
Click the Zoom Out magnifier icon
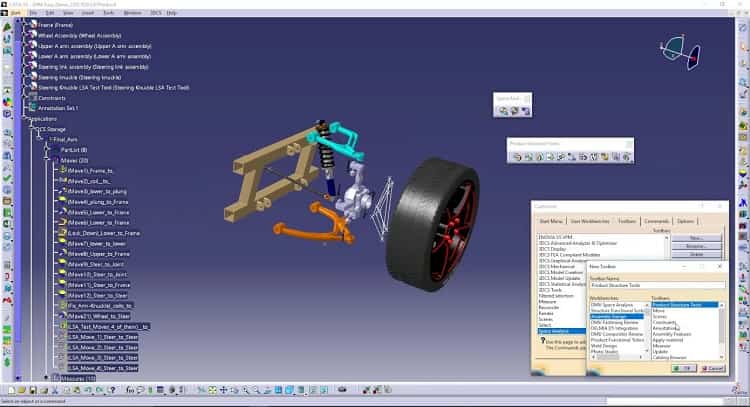256,390
